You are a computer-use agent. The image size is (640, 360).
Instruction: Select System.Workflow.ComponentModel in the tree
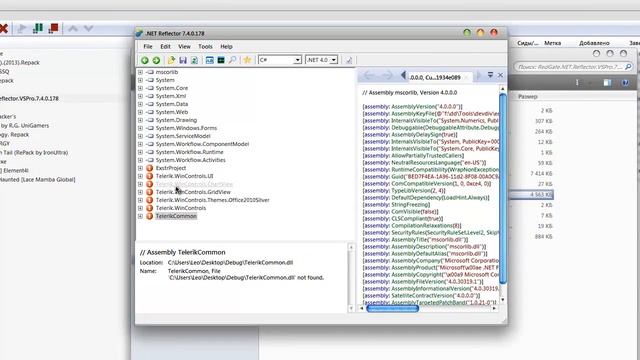pyautogui.click(x=202, y=144)
